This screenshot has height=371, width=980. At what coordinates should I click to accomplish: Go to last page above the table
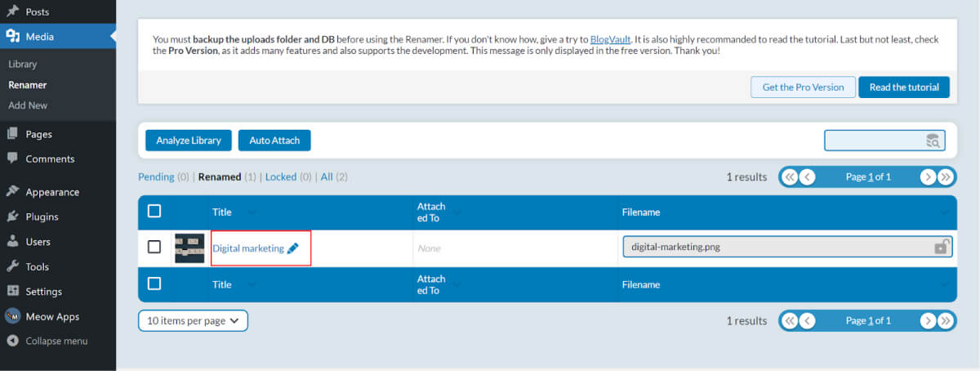pyautogui.click(x=946, y=177)
